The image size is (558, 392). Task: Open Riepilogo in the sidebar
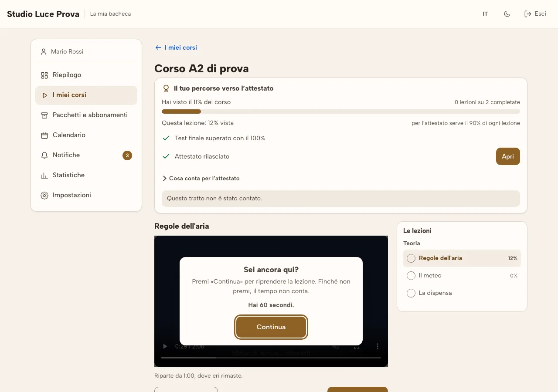[86, 75]
